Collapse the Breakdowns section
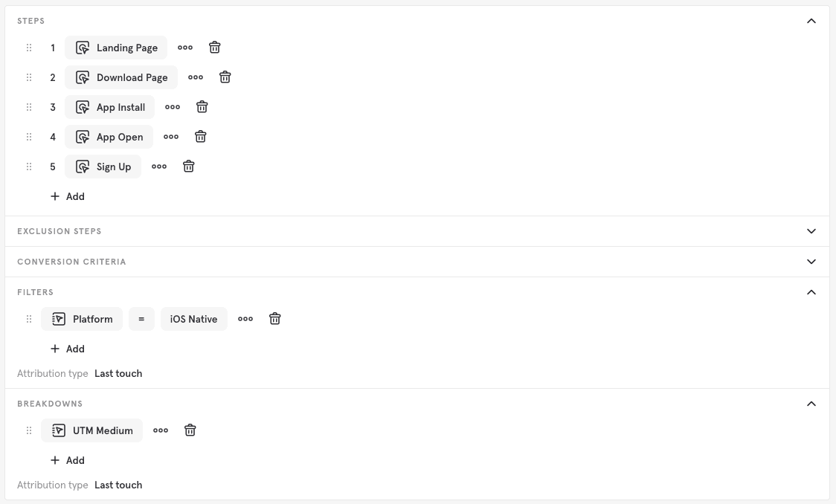 pyautogui.click(x=811, y=404)
